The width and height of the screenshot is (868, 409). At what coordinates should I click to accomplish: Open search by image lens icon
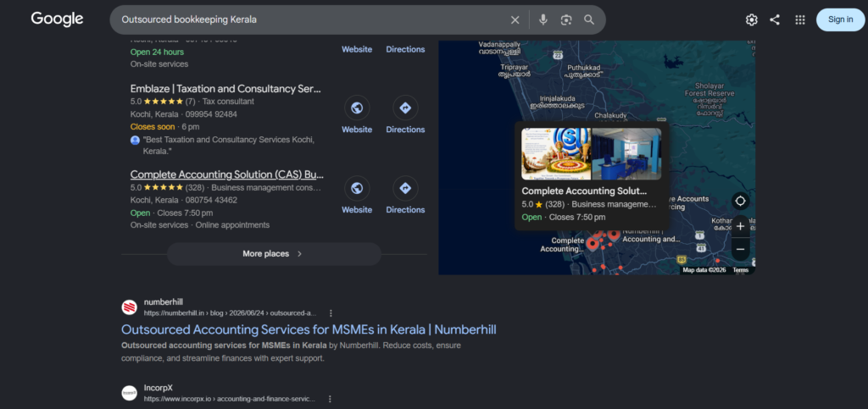565,19
